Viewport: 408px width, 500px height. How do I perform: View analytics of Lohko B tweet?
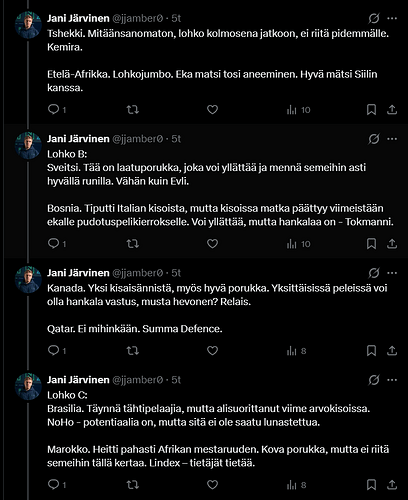point(298,244)
